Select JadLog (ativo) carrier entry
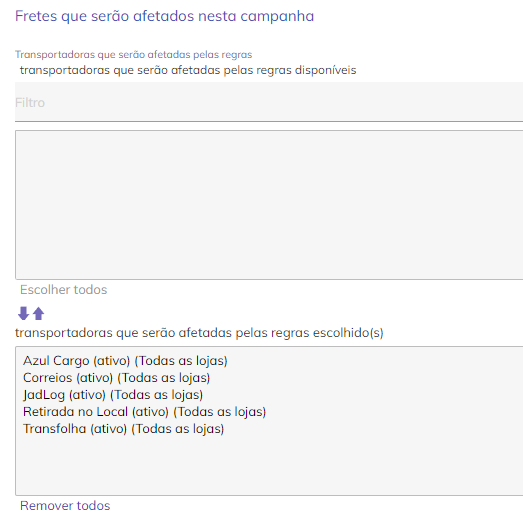 [113, 395]
